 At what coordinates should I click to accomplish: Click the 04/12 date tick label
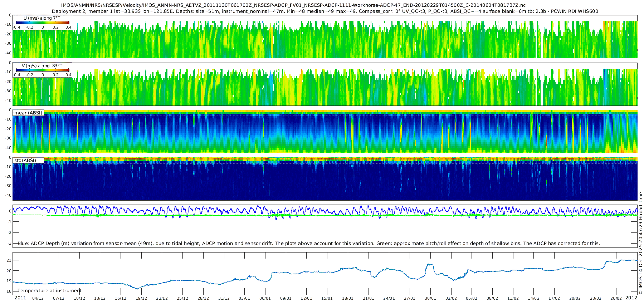(x=38, y=299)
